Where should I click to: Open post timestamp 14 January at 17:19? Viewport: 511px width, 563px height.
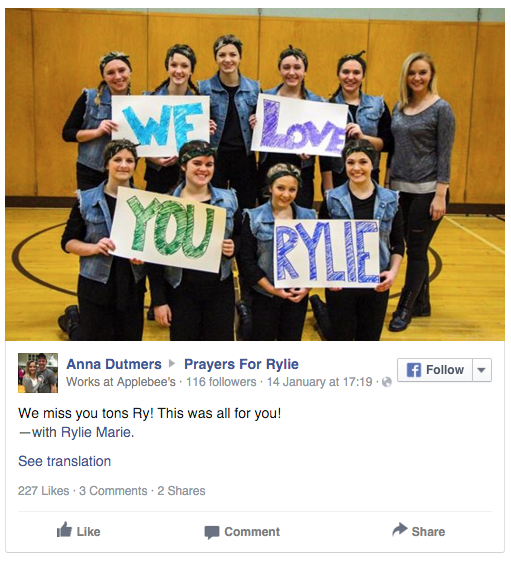coord(320,382)
